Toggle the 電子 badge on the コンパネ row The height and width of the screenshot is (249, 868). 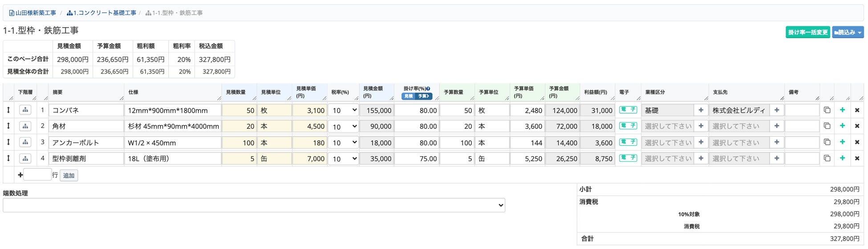pos(628,110)
